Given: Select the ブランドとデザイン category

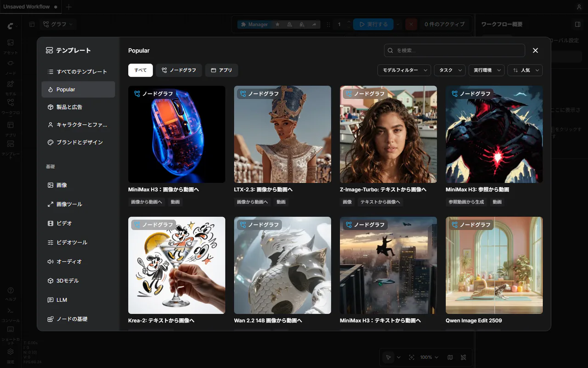Looking at the screenshot, I should click(x=78, y=143).
